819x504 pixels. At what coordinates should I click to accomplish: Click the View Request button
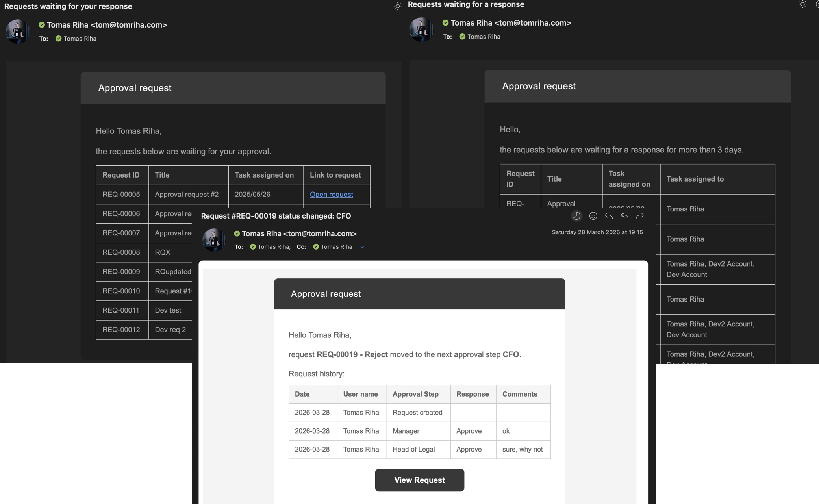[419, 480]
